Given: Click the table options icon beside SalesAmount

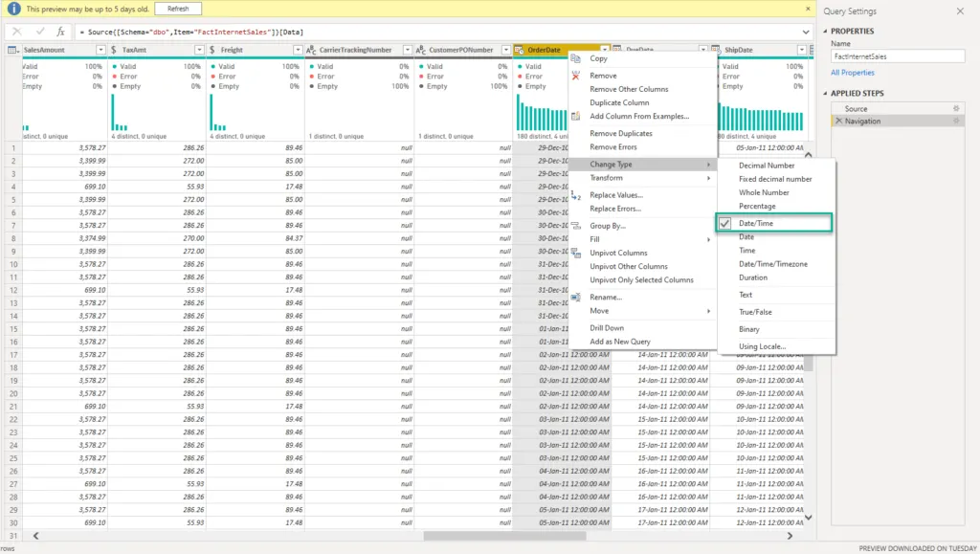Looking at the screenshot, I should click(x=13, y=50).
